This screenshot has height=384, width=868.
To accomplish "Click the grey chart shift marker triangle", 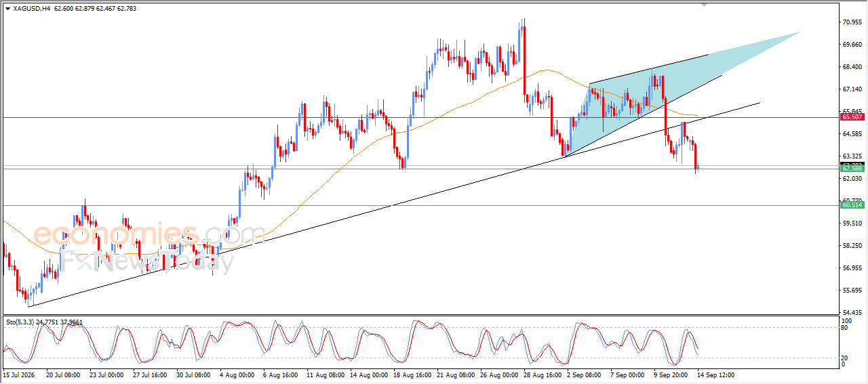I will [x=704, y=4].
